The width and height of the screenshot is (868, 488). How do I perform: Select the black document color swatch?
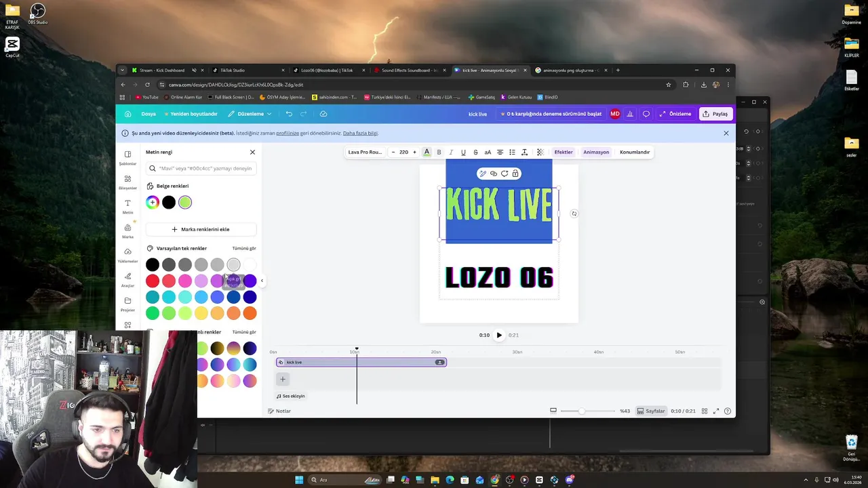[x=169, y=202]
